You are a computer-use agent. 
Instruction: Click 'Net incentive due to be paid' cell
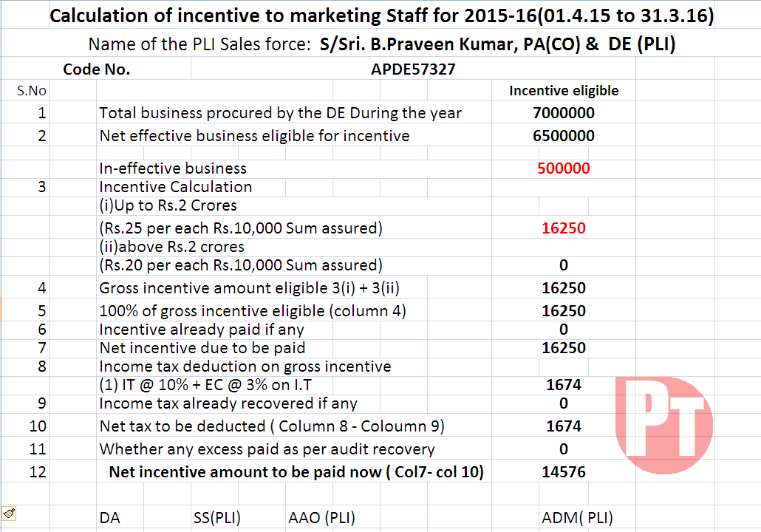[202, 348]
